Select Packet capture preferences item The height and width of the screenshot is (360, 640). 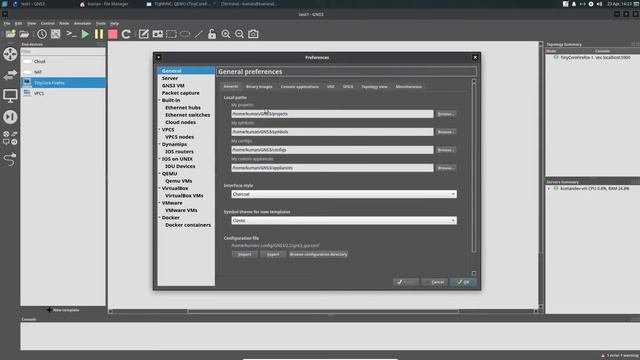pyautogui.click(x=180, y=93)
